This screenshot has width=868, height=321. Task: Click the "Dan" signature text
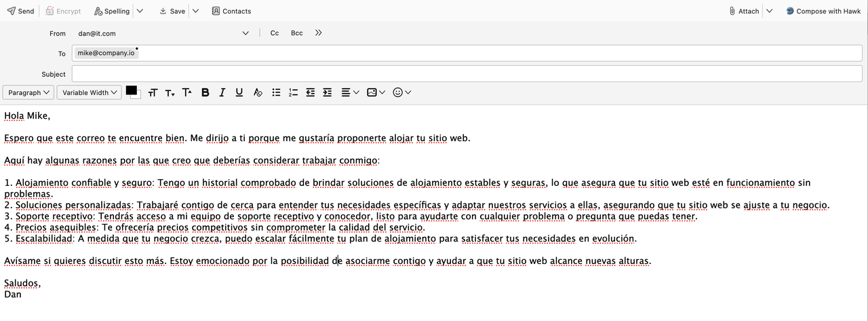(x=13, y=294)
